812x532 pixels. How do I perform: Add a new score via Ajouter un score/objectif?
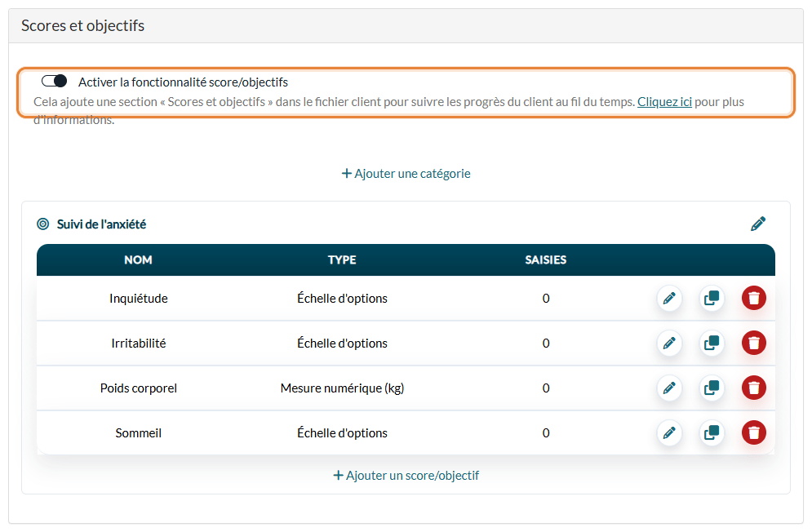click(x=406, y=476)
